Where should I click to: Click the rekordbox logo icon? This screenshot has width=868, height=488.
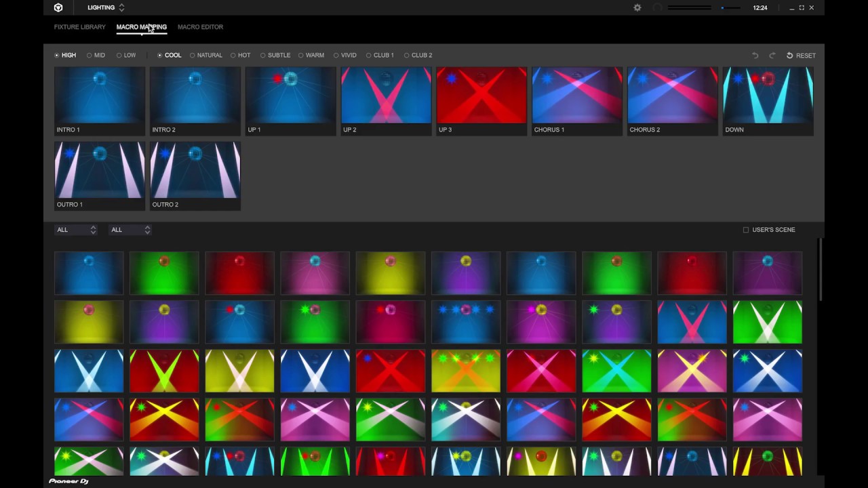click(58, 7)
